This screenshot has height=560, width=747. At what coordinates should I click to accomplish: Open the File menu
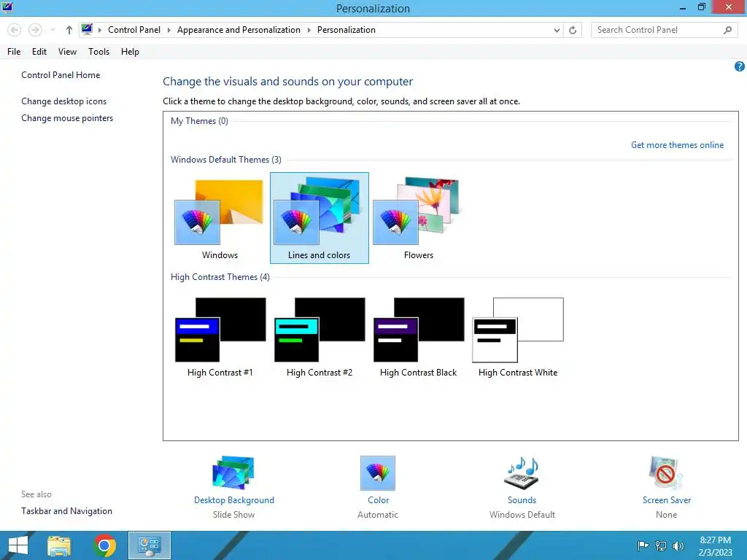coord(14,52)
